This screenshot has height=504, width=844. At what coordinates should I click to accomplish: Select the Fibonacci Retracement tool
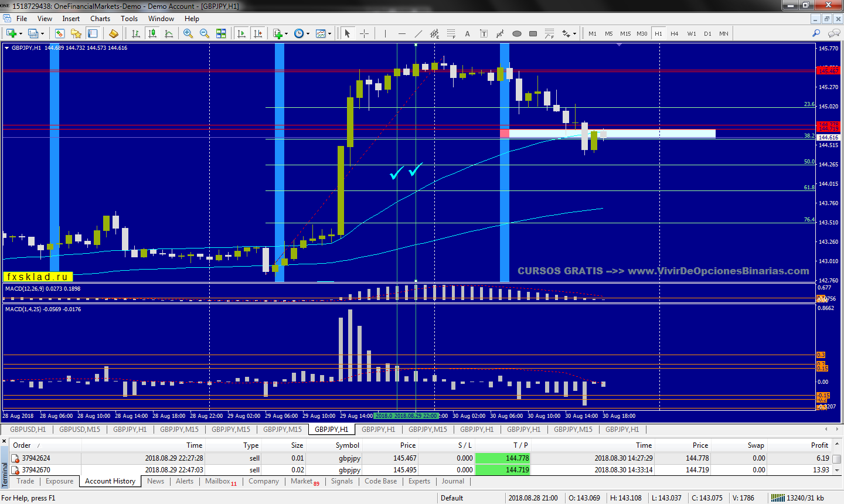(x=451, y=33)
